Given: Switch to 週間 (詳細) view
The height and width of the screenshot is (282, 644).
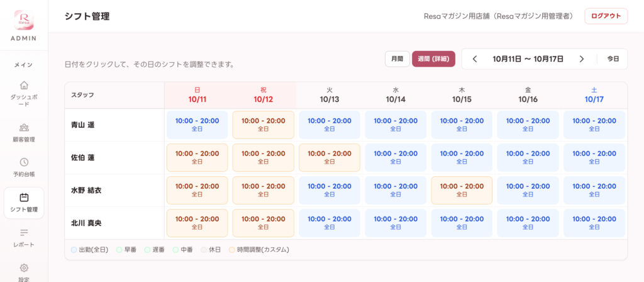Looking at the screenshot, I should tap(434, 59).
